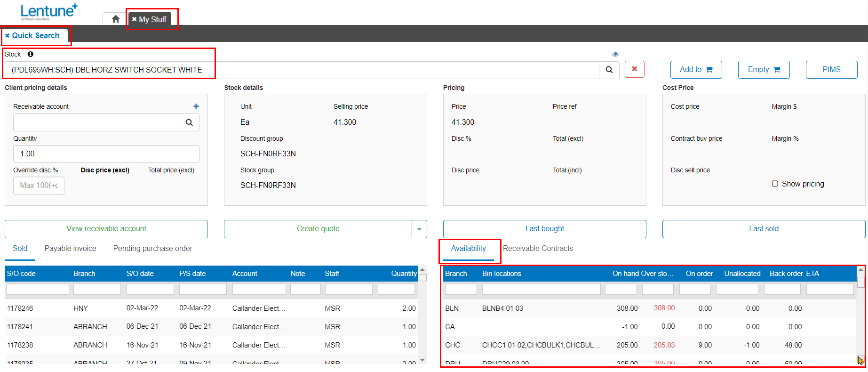The height and width of the screenshot is (372, 868).
Task: Focus the Receivable account input field
Action: coord(96,122)
